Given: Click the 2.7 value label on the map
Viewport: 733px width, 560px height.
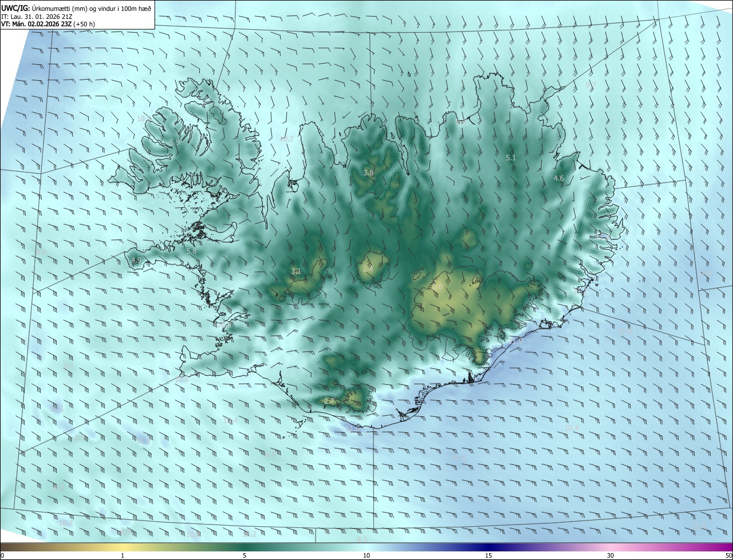Looking at the screenshot, I should tap(330, 401).
